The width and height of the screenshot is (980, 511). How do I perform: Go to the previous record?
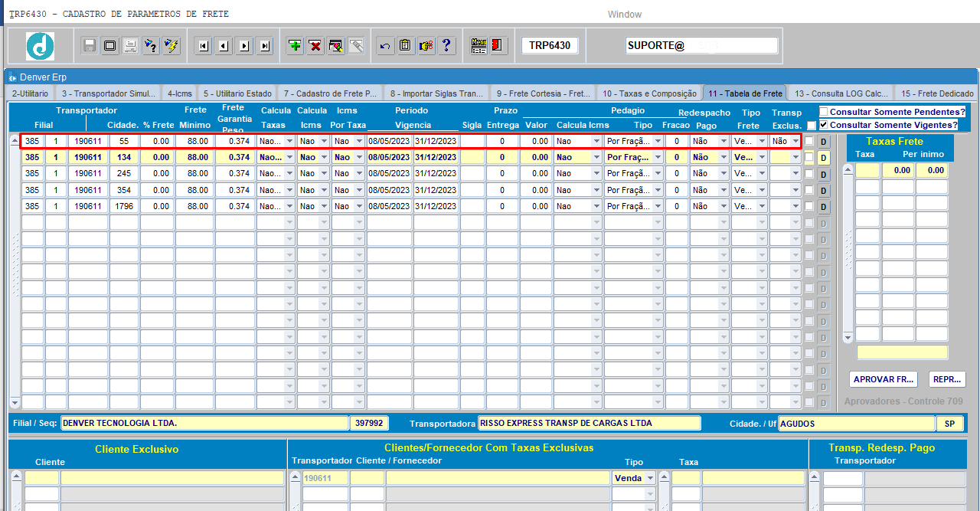tap(224, 46)
